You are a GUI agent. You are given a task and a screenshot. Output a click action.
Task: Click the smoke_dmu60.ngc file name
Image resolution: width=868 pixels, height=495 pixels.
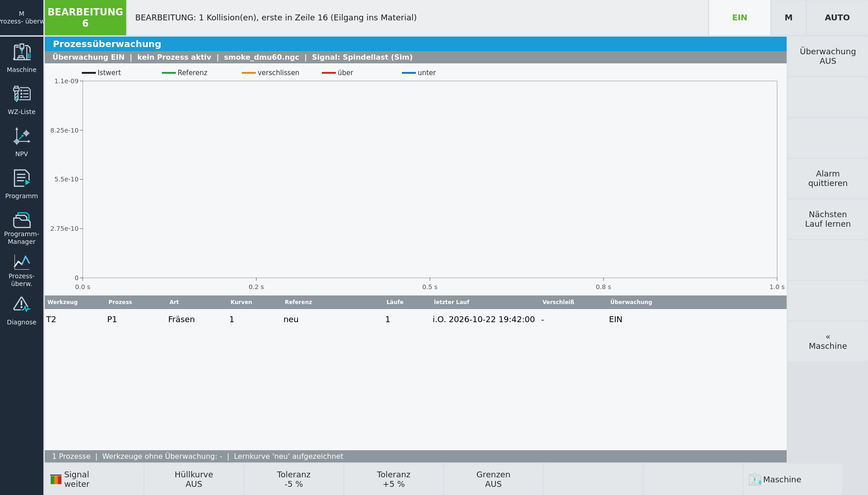pos(262,57)
